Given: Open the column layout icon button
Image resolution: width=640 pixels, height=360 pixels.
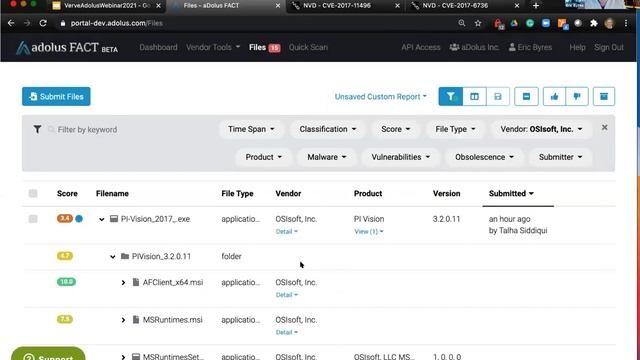Looking at the screenshot, I should [474, 97].
